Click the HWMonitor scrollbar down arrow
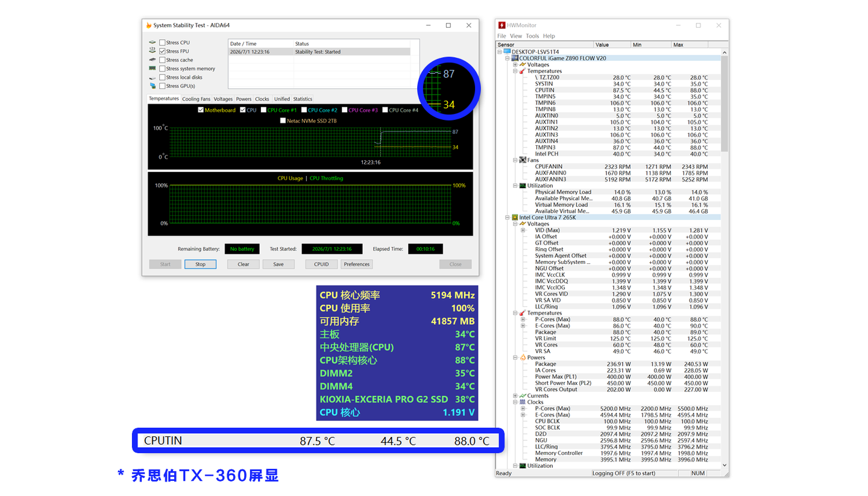This screenshot has height=496, width=868. [725, 466]
